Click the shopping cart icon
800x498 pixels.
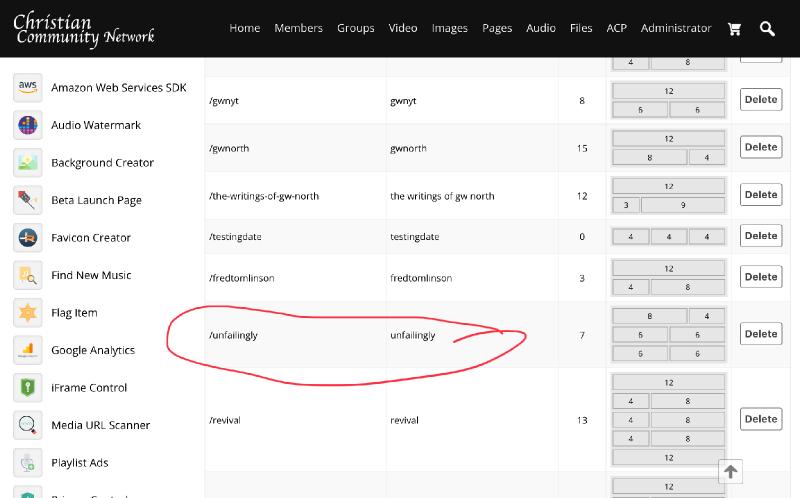pyautogui.click(x=735, y=29)
